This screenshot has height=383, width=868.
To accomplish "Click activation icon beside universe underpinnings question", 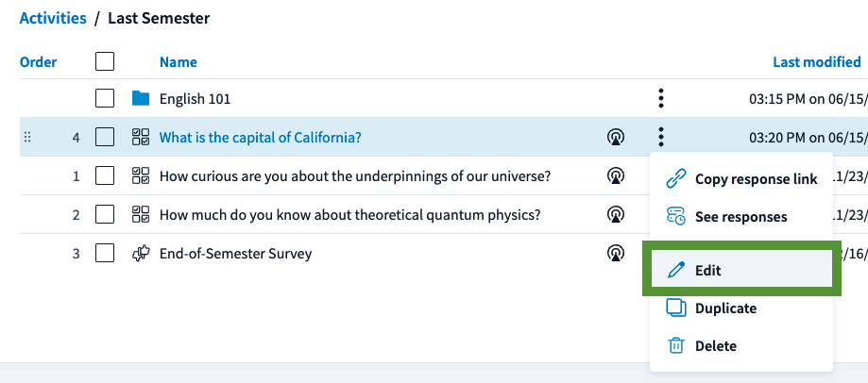I will click(x=616, y=175).
